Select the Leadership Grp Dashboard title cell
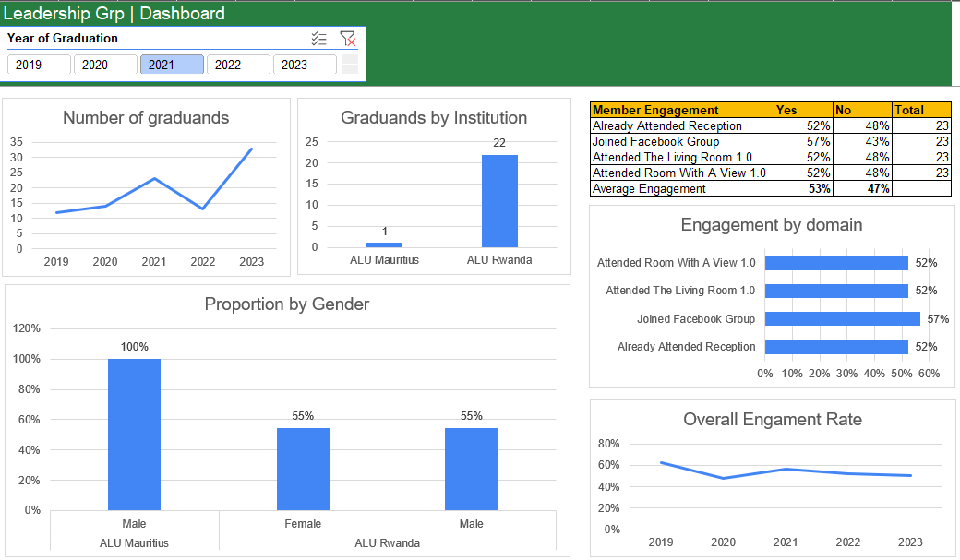This screenshot has height=560, width=960. [114, 14]
